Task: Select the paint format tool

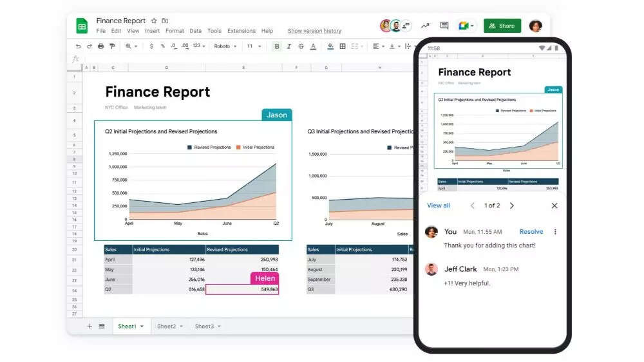Action: (112, 46)
